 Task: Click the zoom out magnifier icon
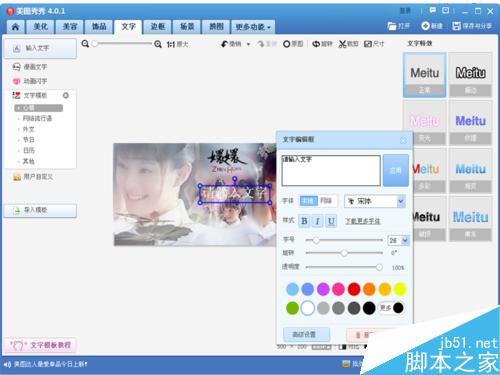(x=85, y=44)
